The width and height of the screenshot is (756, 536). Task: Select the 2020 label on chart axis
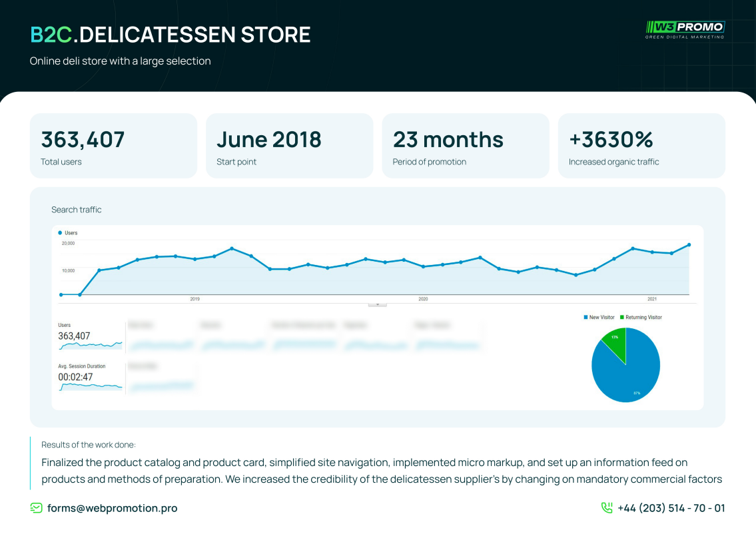tap(423, 300)
